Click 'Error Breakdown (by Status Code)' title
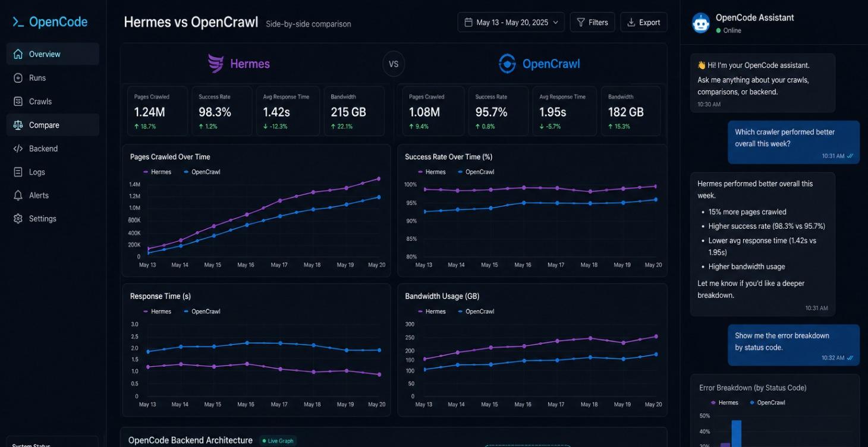 click(753, 388)
